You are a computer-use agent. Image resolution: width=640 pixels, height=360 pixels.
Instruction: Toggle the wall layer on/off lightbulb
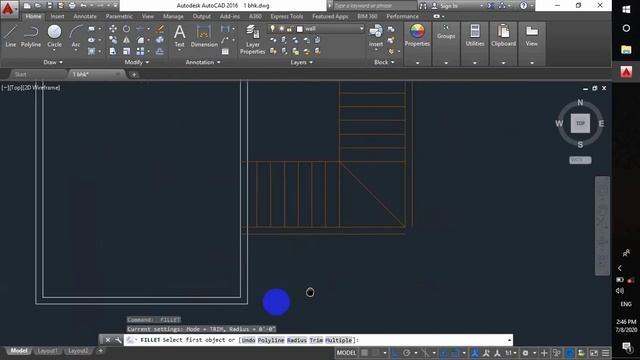pyautogui.click(x=273, y=29)
